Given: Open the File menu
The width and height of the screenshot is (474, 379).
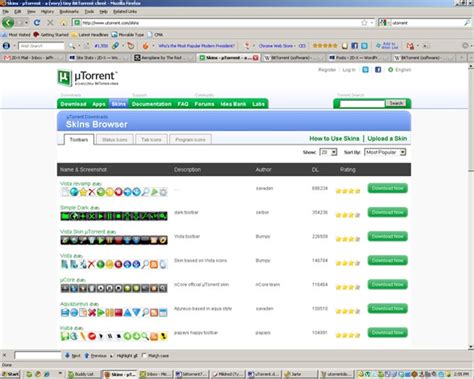Looking at the screenshot, I should 6,11.
